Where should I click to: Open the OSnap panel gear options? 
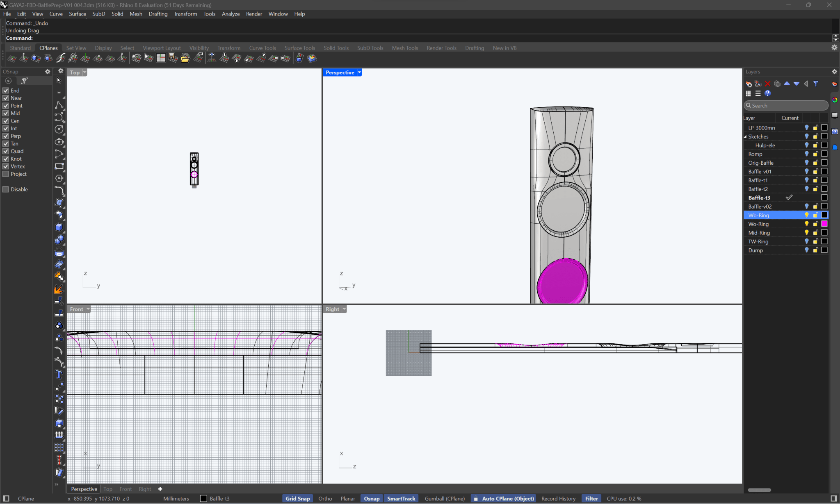[x=48, y=72]
